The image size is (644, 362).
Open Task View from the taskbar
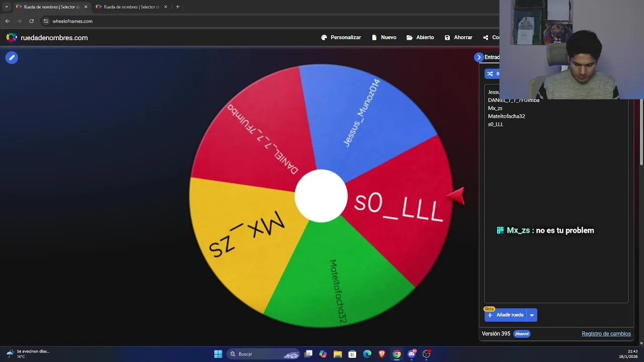coord(308,354)
